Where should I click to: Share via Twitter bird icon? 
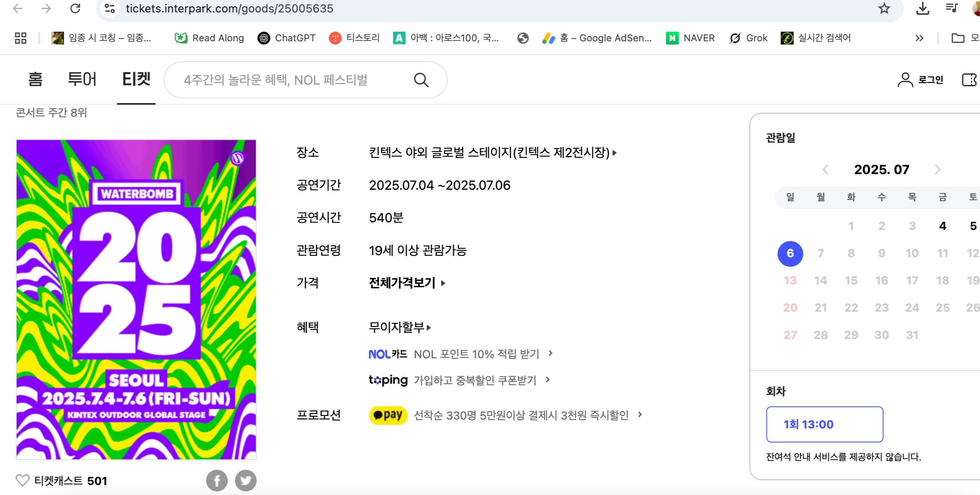(246, 480)
